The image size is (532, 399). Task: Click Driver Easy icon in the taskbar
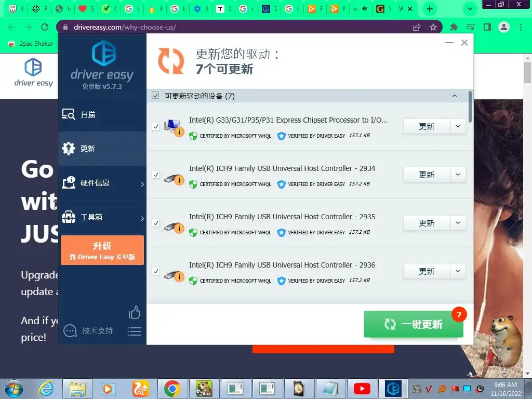[393, 389]
